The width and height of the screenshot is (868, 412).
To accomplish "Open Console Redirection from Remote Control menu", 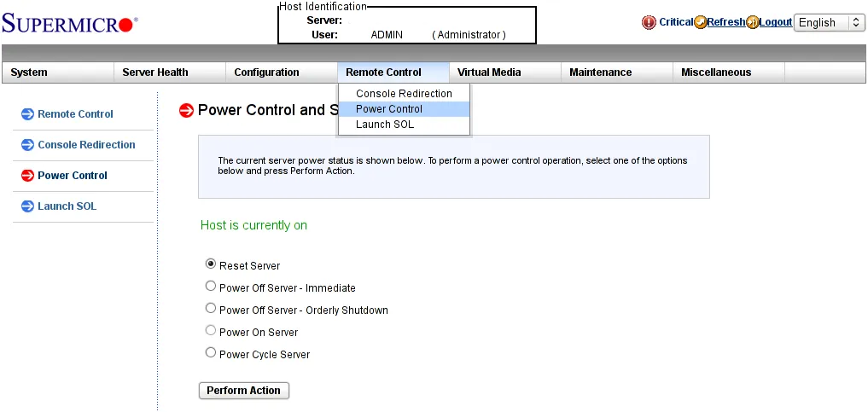I will (404, 94).
